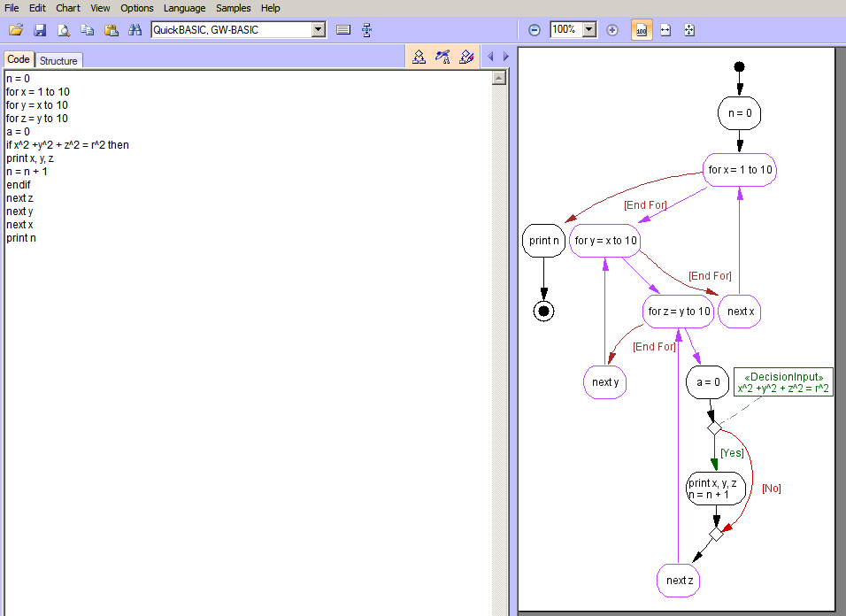Click the binoculars Find icon
Screen dimensions: 846x616
[x=135, y=30]
